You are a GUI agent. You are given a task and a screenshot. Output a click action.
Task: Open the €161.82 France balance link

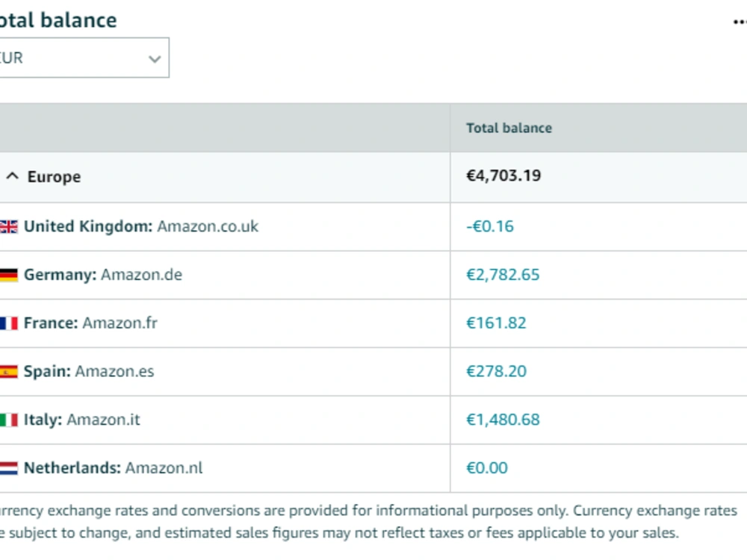click(496, 323)
